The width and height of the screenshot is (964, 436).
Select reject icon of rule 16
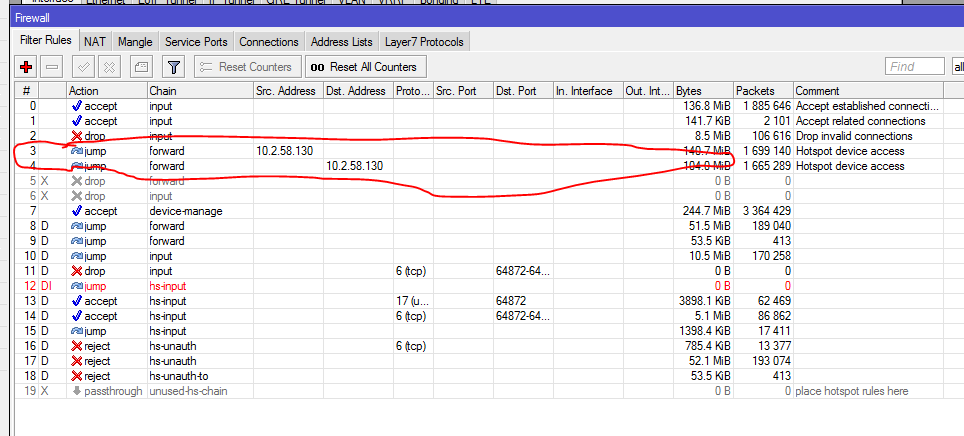pyautogui.click(x=77, y=346)
